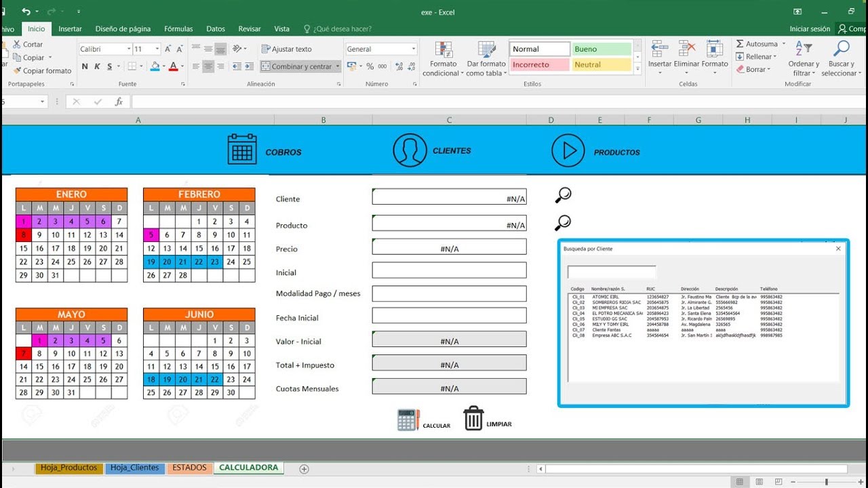Click the COBROS calendar icon
Viewport: 868px width, 488px height.
pyautogui.click(x=242, y=149)
